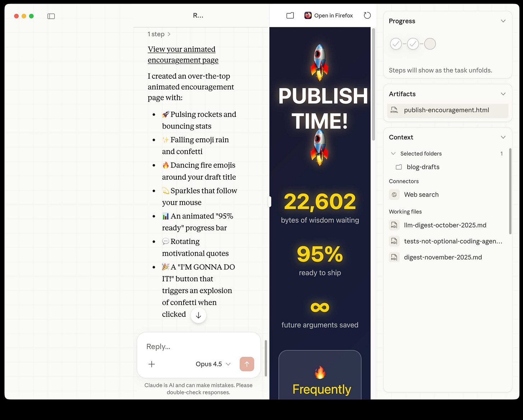
Task: Click the scroll-to-bottom arrow button
Action: click(x=198, y=315)
